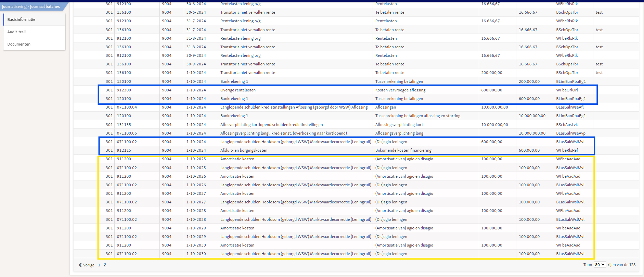Click the Vorige chevron arrow icon
The image size is (644, 277).
click(x=80, y=265)
